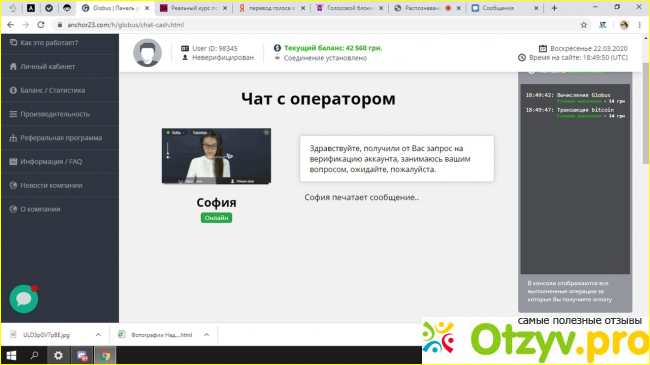Click the user avatar icon in header

147,53
